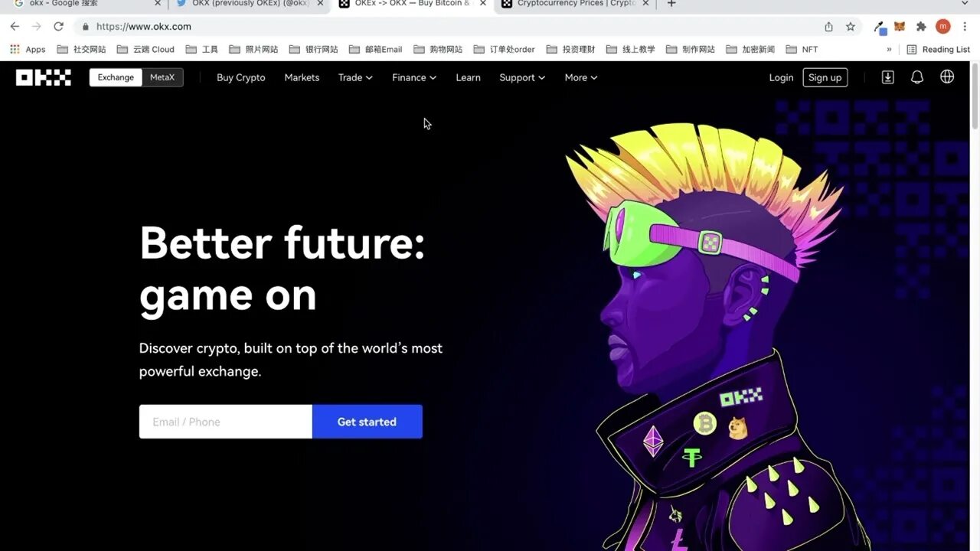The image size is (980, 551).
Task: Open Chrome extensions puzzle icon
Action: click(x=921, y=27)
